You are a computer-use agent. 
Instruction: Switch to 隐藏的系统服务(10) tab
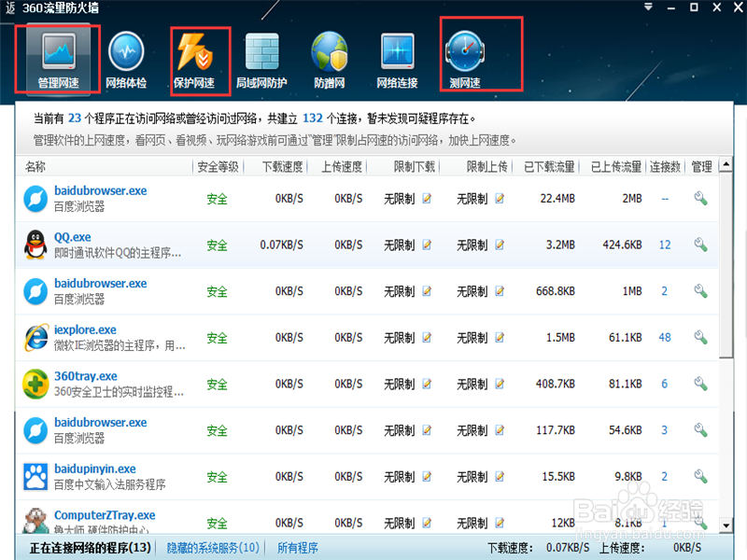click(213, 548)
